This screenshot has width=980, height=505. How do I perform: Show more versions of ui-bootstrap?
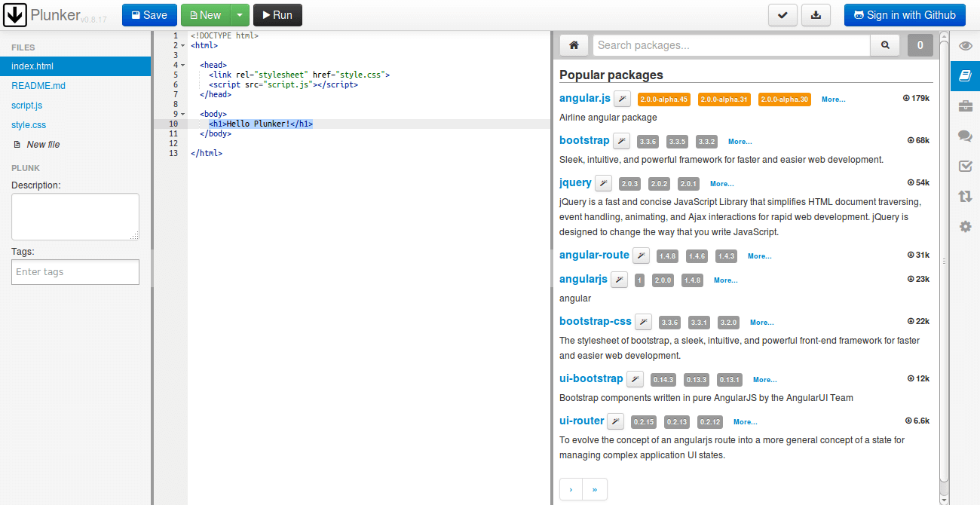tap(764, 380)
